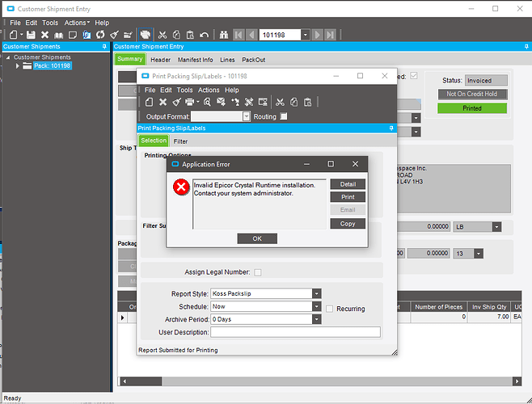
Task: Expand the Pack: 101198 tree node
Action: click(x=17, y=65)
